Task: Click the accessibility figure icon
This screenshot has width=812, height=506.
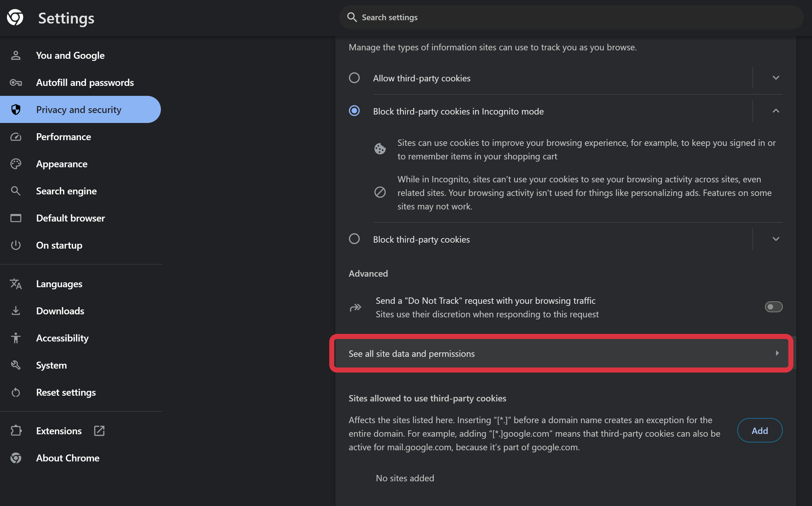Action: 16,338
